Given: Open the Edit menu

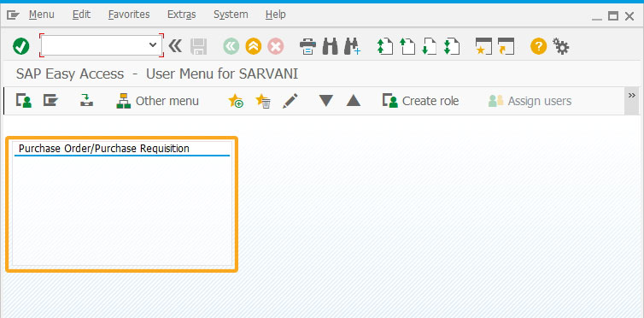Looking at the screenshot, I should (x=81, y=15).
